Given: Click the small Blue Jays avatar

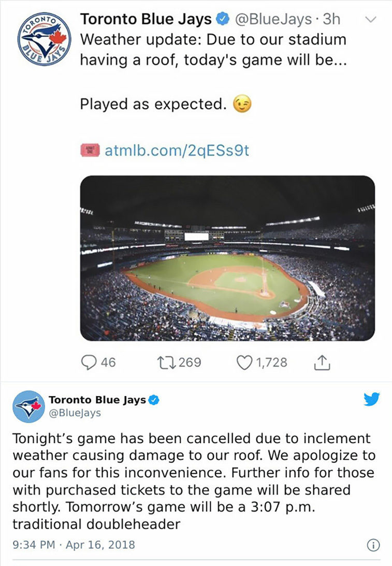Looking at the screenshot, I should (x=29, y=407).
